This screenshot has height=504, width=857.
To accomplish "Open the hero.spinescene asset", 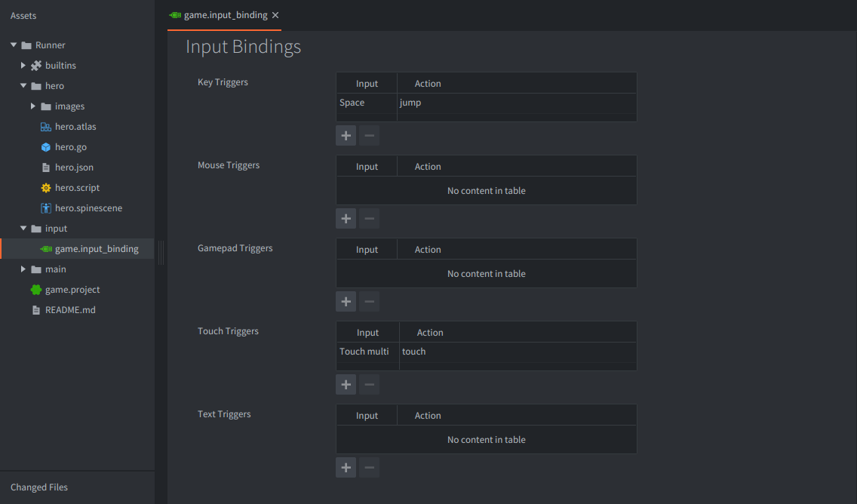I will point(45,207).
